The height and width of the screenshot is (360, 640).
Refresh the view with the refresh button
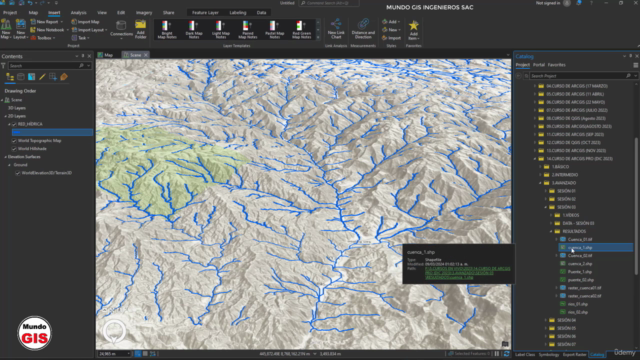pyautogui.click(x=506, y=354)
